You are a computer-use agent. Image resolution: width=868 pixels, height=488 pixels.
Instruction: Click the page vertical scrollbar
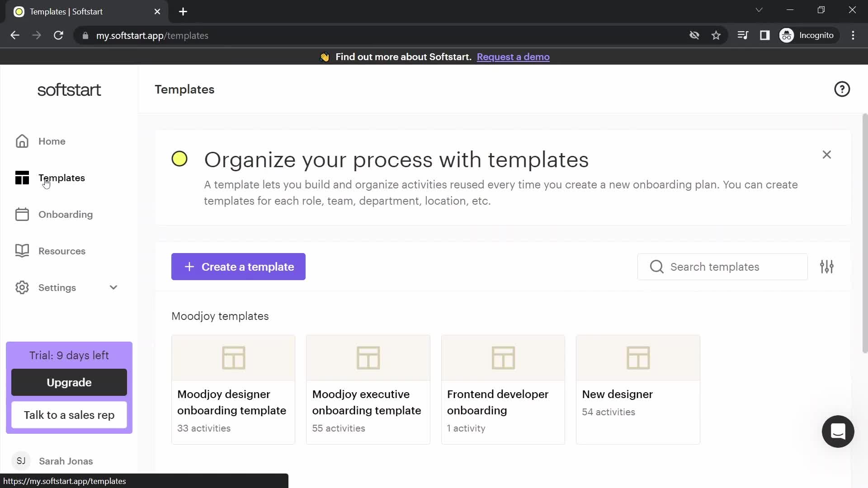(x=865, y=233)
